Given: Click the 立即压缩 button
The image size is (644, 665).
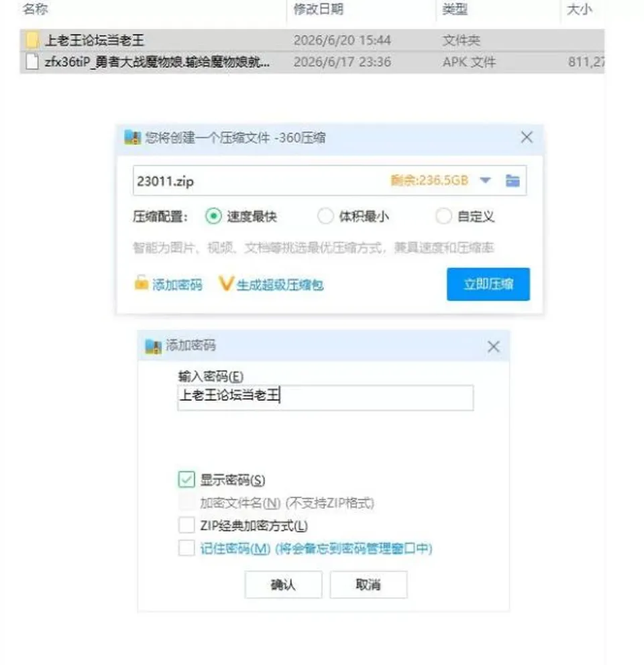Looking at the screenshot, I should point(488,284).
